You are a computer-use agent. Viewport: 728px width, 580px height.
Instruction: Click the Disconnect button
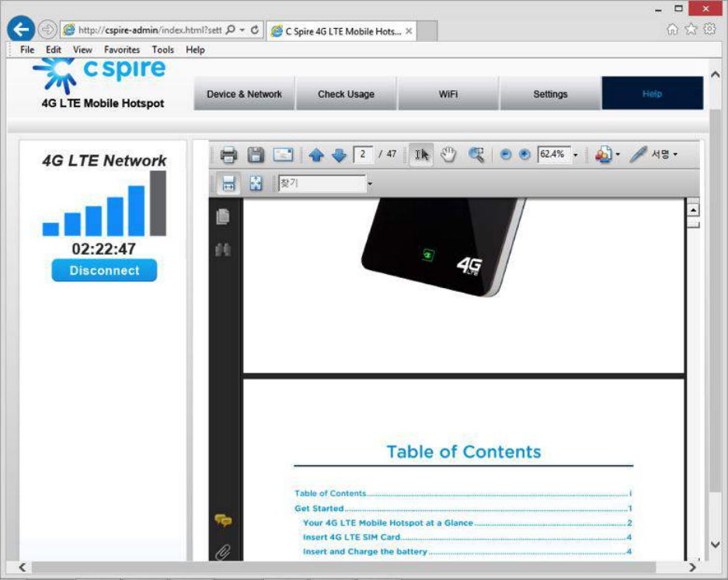click(x=104, y=270)
